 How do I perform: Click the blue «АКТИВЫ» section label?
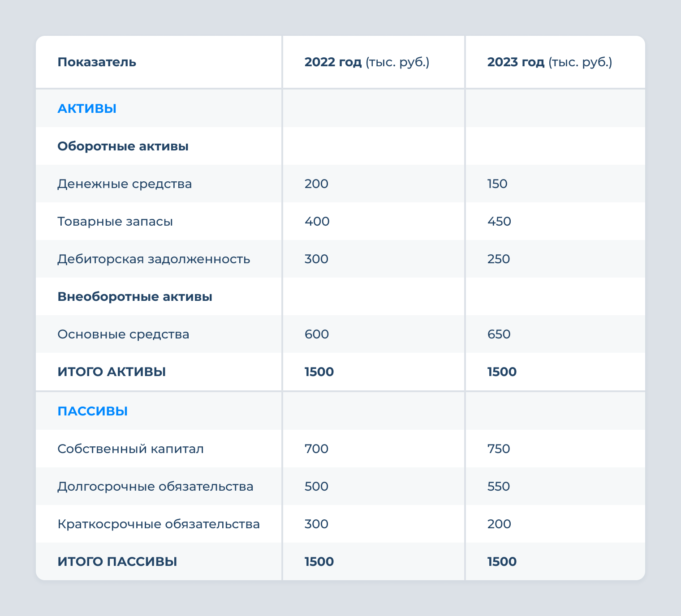[87, 108]
